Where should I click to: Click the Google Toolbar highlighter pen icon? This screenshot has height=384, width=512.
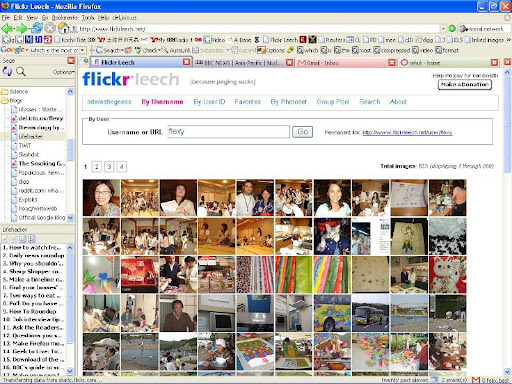click(290, 50)
